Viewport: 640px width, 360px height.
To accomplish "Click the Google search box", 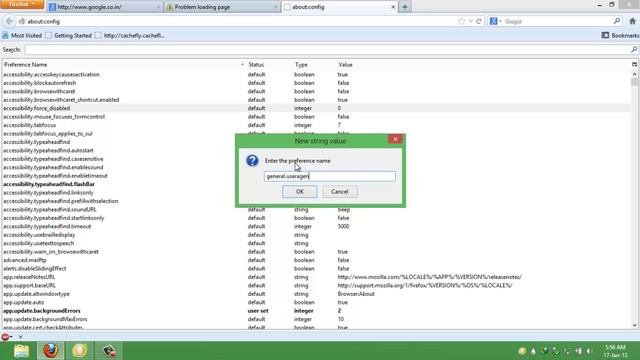I will point(557,21).
